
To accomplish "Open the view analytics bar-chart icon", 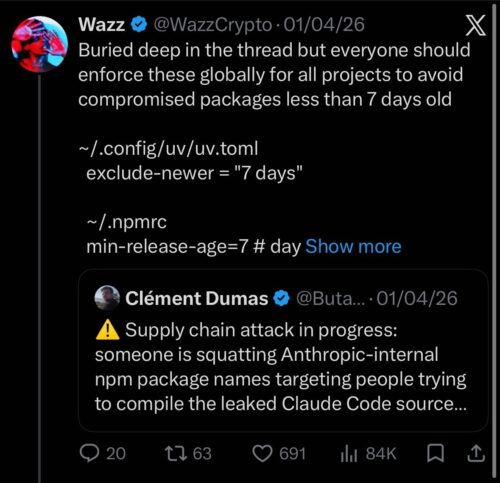I will click(349, 454).
